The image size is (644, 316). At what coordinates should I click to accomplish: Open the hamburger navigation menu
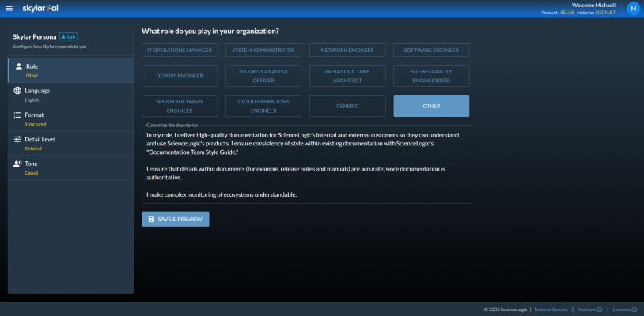[x=9, y=9]
